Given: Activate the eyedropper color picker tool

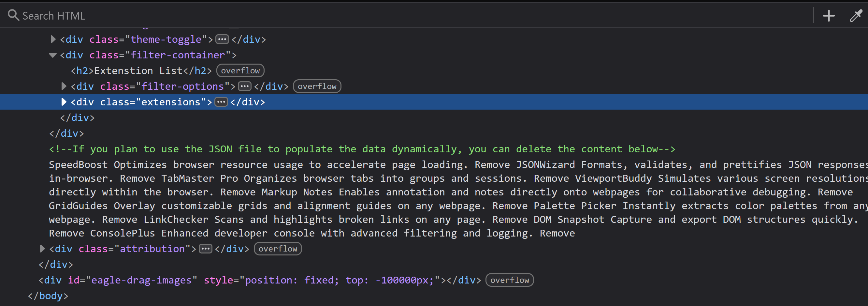Looking at the screenshot, I should (856, 16).
